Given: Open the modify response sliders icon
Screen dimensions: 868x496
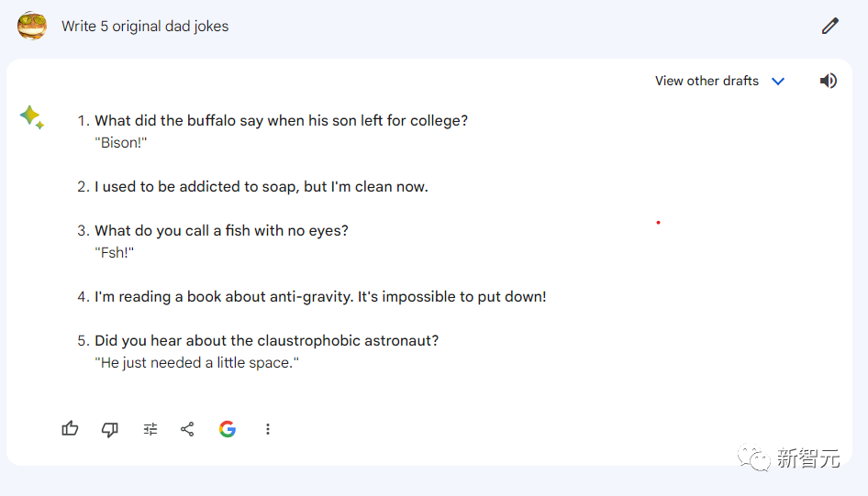Looking at the screenshot, I should coord(150,428).
